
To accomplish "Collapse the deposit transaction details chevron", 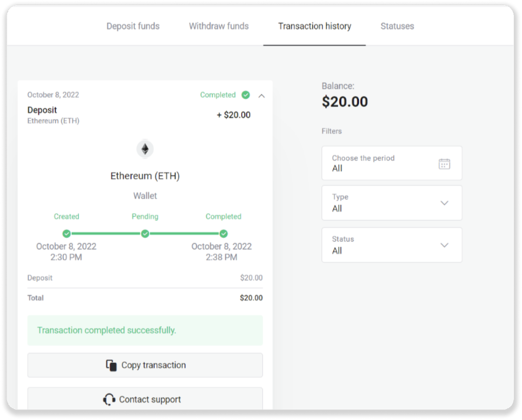I will coord(262,96).
